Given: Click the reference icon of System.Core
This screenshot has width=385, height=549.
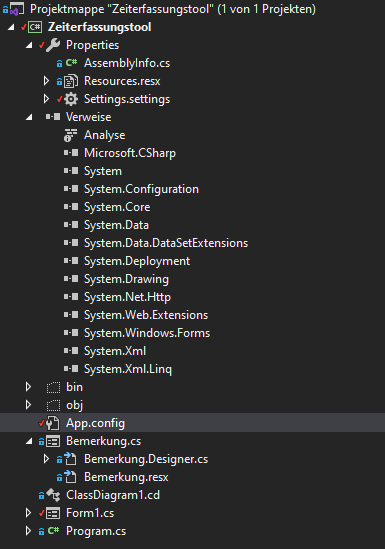Looking at the screenshot, I should point(71,207).
